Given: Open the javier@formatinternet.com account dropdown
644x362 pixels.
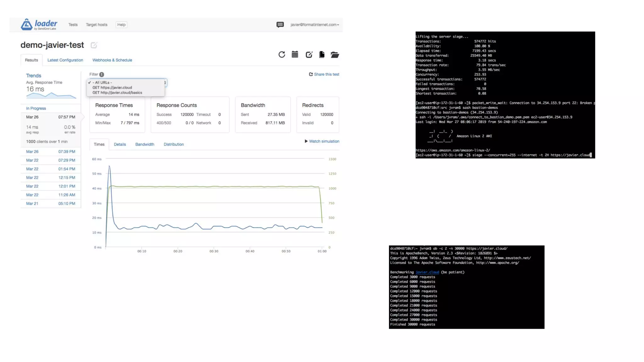Looking at the screenshot, I should pyautogui.click(x=314, y=25).
